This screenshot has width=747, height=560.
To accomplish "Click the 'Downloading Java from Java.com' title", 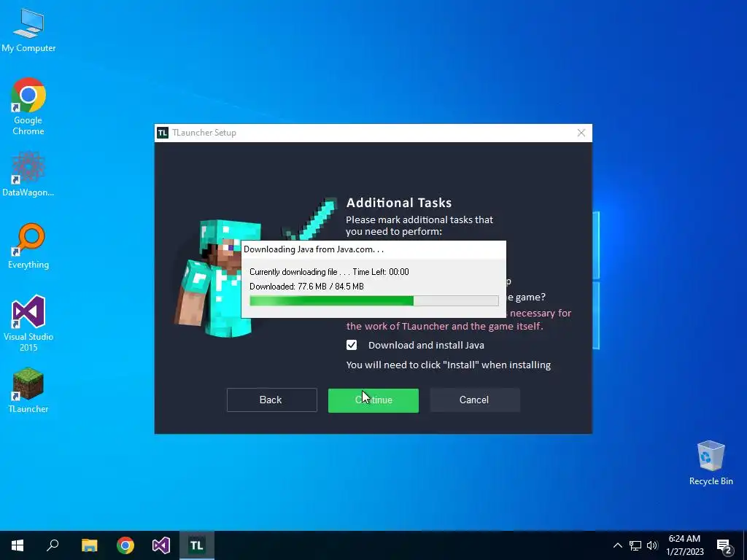I will click(x=314, y=249).
